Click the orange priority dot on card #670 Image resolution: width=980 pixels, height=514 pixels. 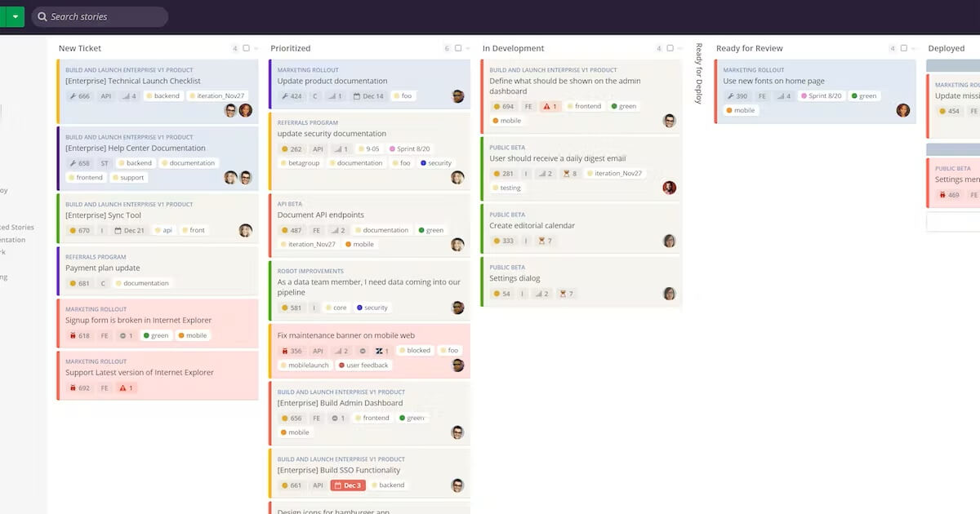tap(73, 230)
